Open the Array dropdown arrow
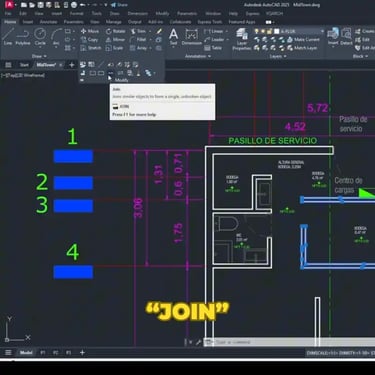 coord(150,48)
